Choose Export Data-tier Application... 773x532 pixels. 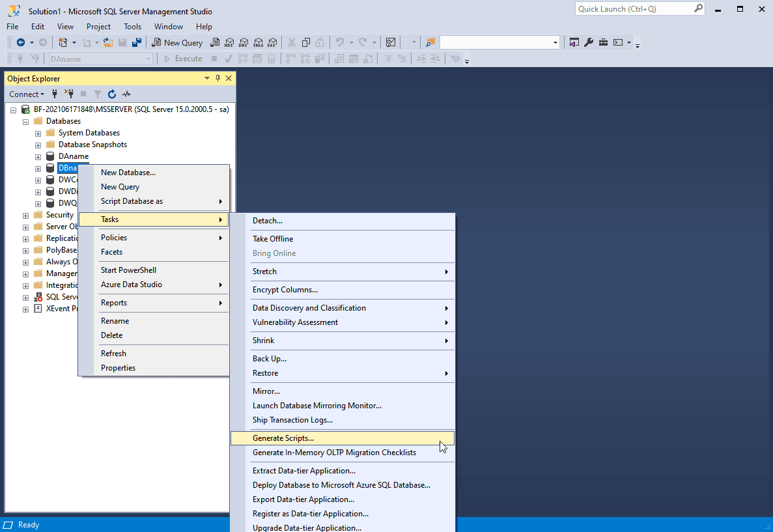pyautogui.click(x=342, y=499)
